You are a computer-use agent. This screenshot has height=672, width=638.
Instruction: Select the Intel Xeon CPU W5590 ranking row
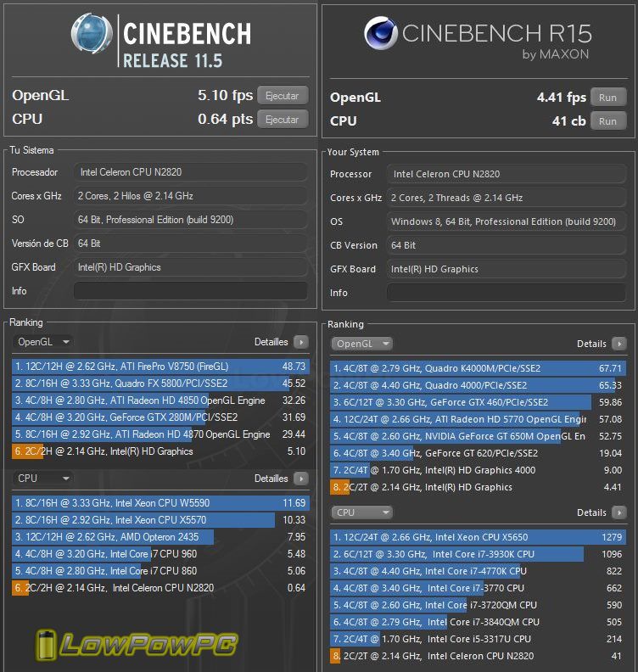pos(160,502)
